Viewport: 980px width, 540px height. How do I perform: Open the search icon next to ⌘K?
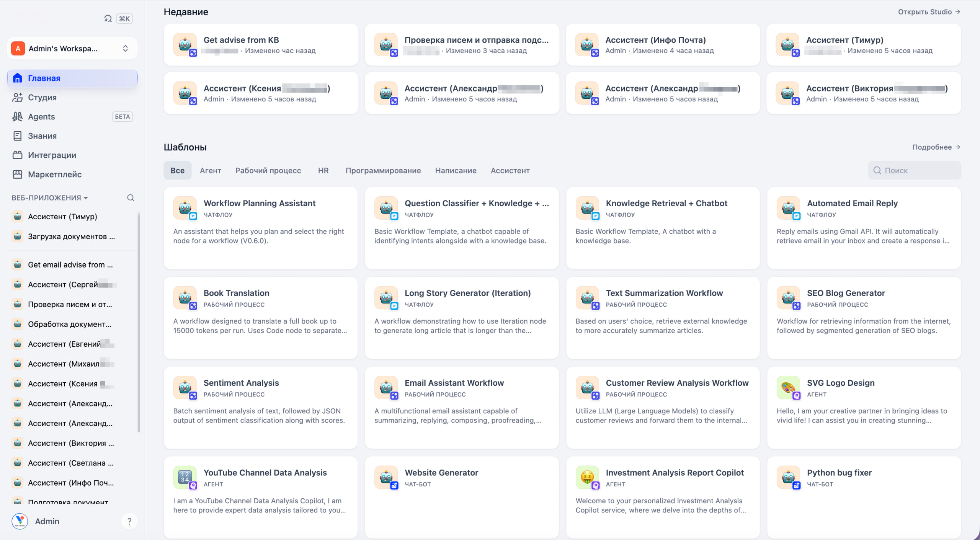[108, 18]
